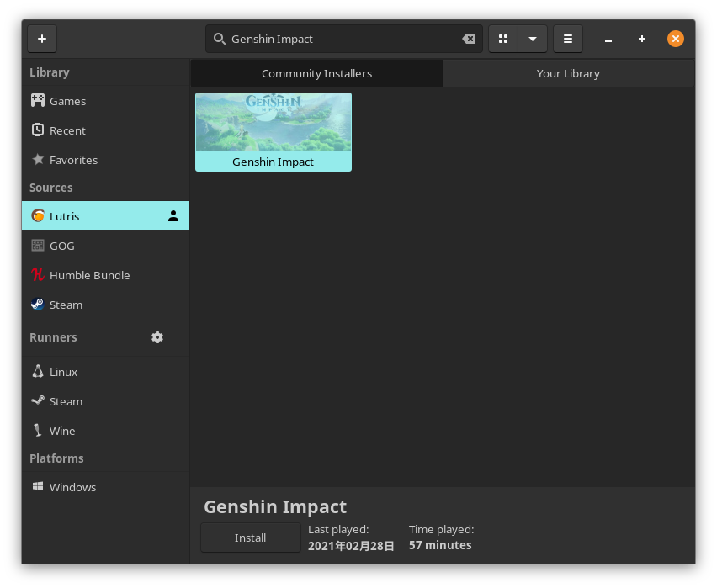The height and width of the screenshot is (588, 717).
Task: Open the view options dropdown arrow
Action: 533,39
